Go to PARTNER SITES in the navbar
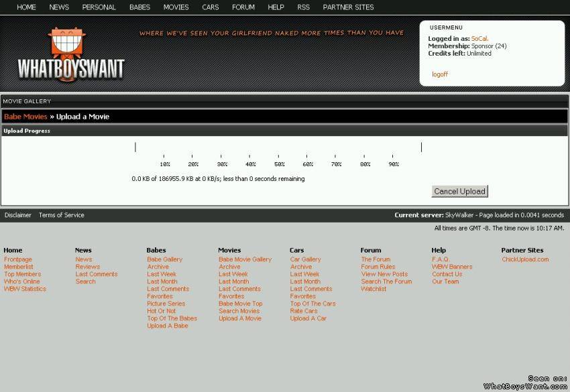This screenshot has height=392, width=570. (348, 7)
